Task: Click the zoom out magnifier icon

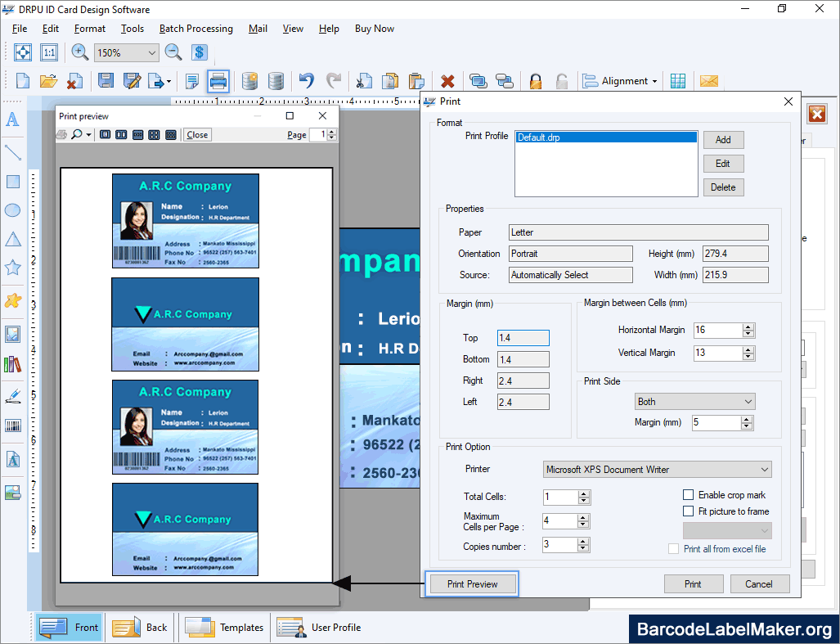Action: 173,52
